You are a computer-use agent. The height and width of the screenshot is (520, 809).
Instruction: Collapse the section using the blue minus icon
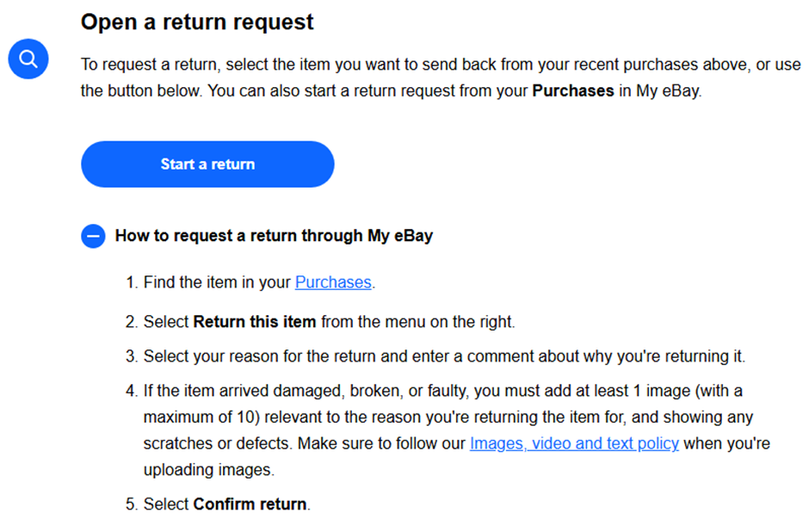[93, 236]
